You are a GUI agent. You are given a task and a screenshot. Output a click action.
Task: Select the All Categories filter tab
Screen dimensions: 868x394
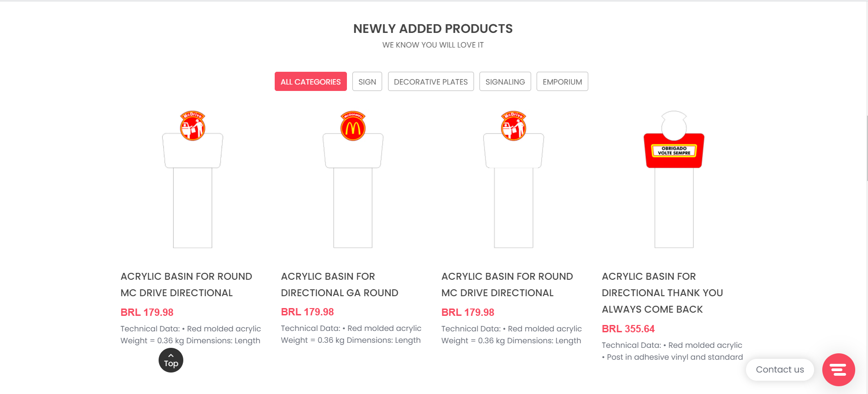coord(310,82)
